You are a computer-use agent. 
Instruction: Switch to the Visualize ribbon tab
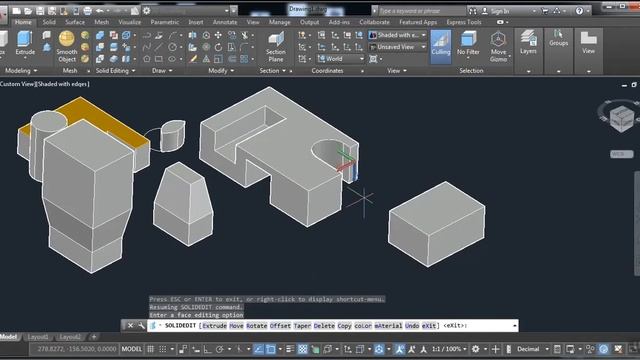click(x=129, y=22)
